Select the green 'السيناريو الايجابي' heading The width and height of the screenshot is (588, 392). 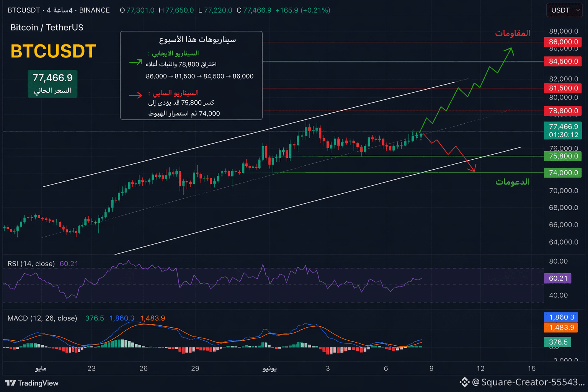(x=173, y=53)
